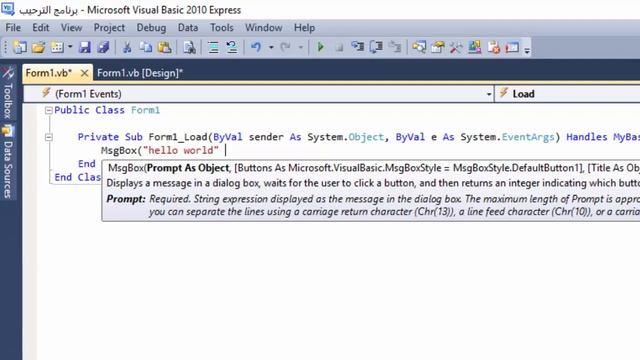Open the View menu
The width and height of the screenshot is (640, 360).
click(x=71, y=28)
